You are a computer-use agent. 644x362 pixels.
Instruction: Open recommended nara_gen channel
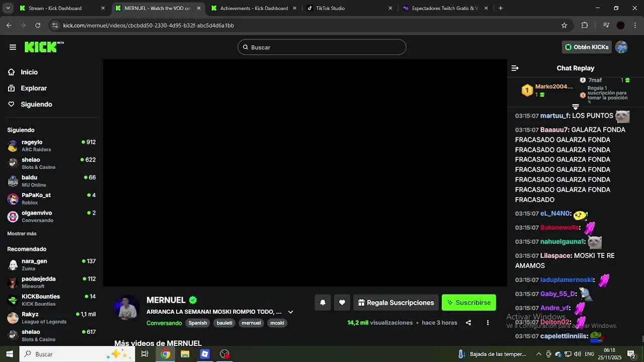pos(51,264)
